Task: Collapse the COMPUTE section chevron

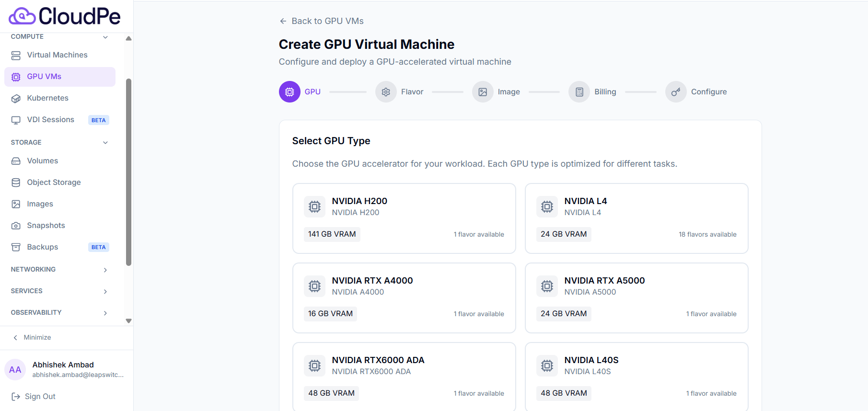Action: coord(105,37)
